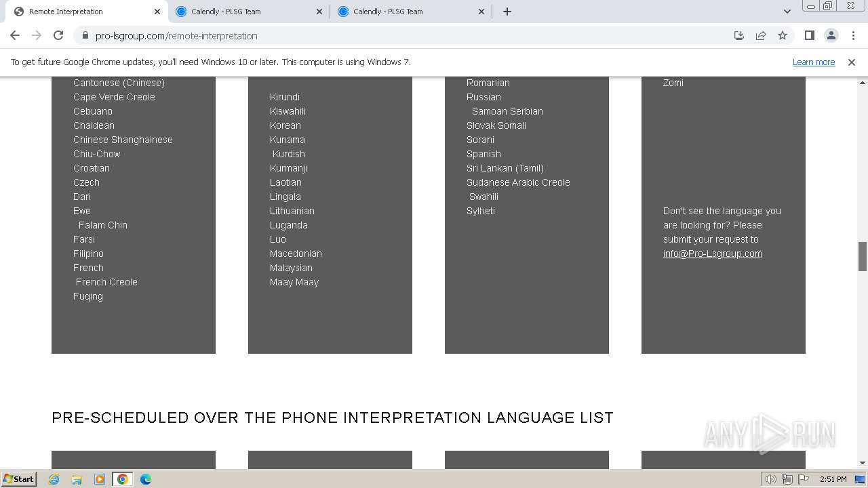Open the Chrome side panel
The height and width of the screenshot is (488, 868).
coord(809,35)
